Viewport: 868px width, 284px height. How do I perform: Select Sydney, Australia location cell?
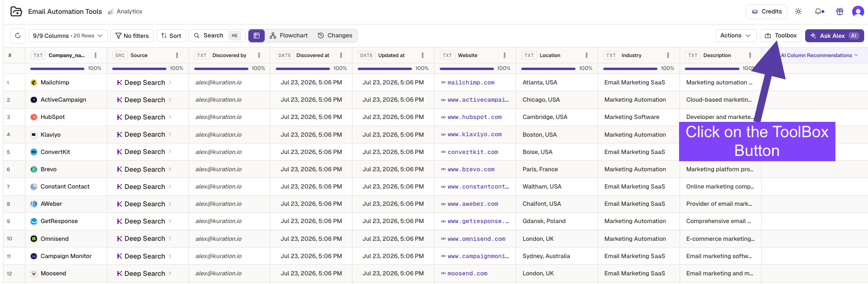[x=557, y=256]
